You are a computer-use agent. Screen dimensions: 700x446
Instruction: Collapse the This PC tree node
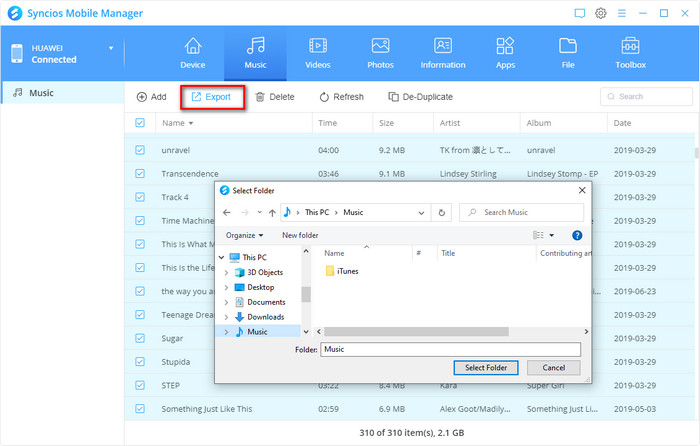coord(221,258)
